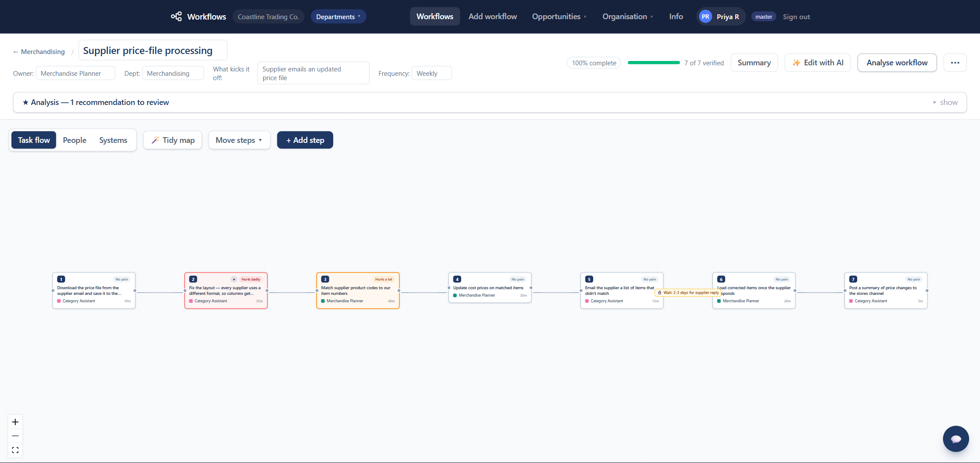Expand the Organisation menu
Viewport: 980px width, 463px height.
628,17
